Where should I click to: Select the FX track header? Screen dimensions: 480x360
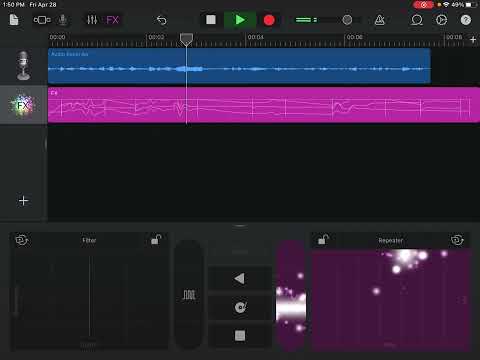pyautogui.click(x=23, y=105)
